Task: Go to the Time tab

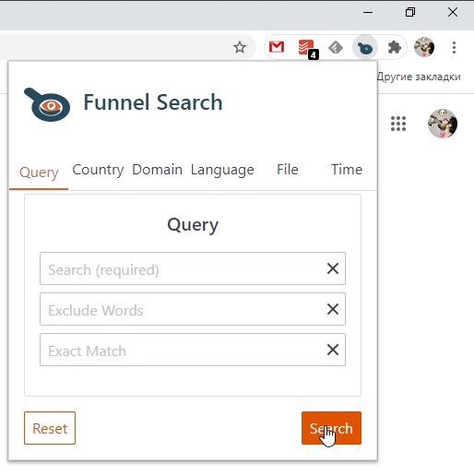Action: (x=347, y=170)
